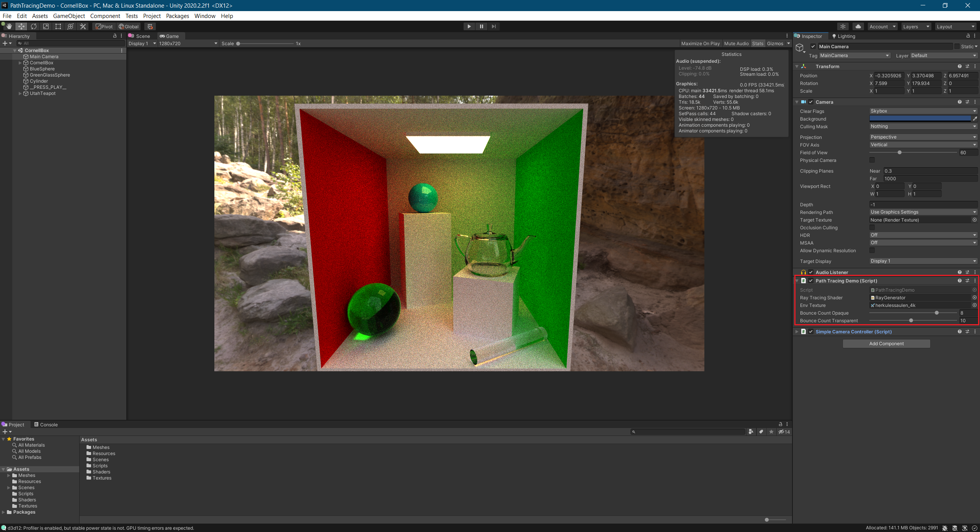Screen dimensions: 980x532
Task: Click the Add Component button
Action: pos(886,343)
